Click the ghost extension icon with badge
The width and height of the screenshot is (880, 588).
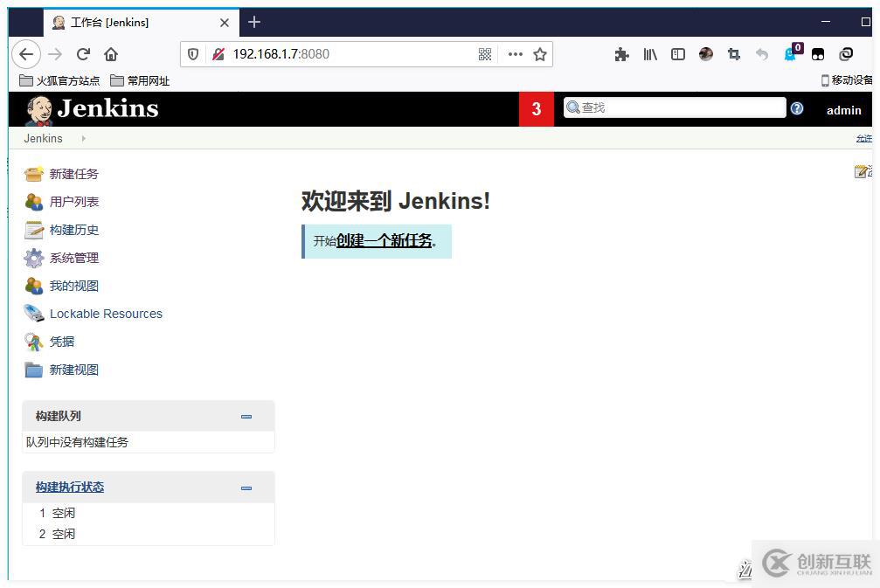(792, 52)
